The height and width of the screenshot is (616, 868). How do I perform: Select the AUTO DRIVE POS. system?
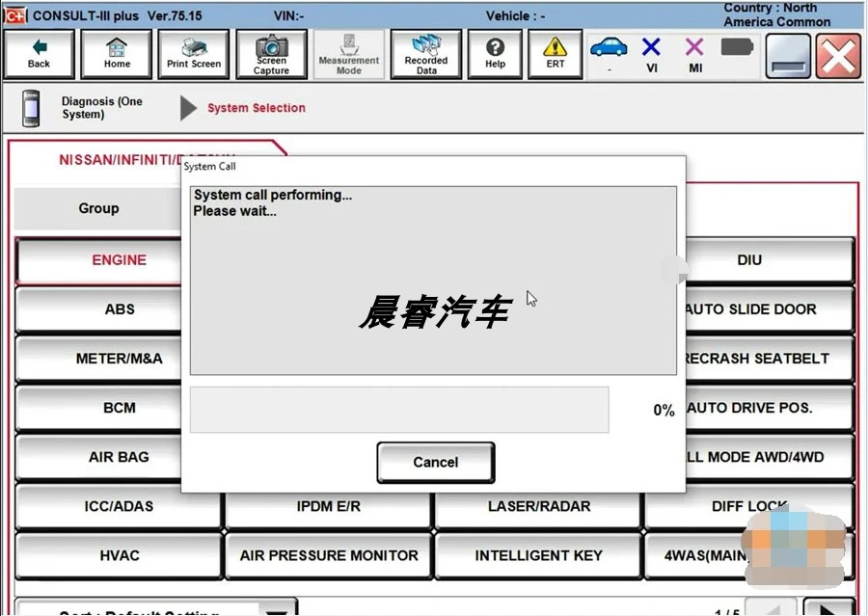(770, 408)
